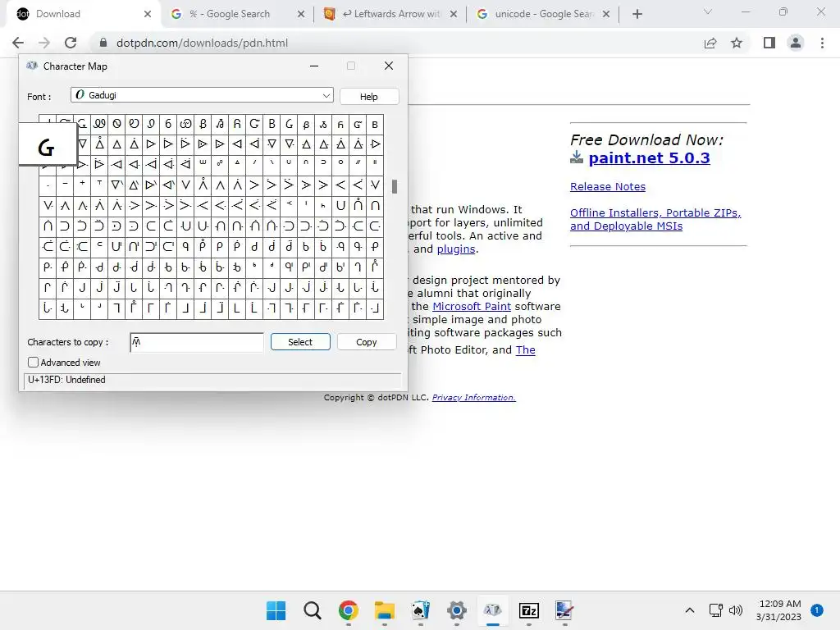Image resolution: width=840 pixels, height=630 pixels.
Task: Click the address bar URL
Action: click(202, 43)
